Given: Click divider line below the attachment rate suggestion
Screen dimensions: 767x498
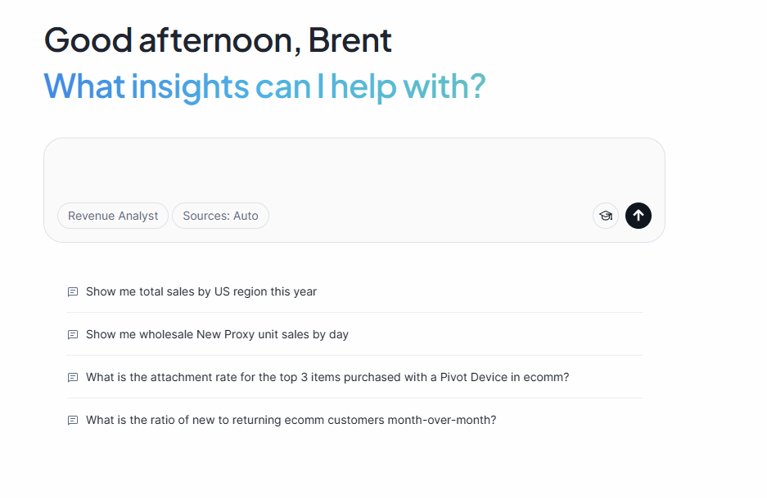Looking at the screenshot, I should pyautogui.click(x=354, y=399).
